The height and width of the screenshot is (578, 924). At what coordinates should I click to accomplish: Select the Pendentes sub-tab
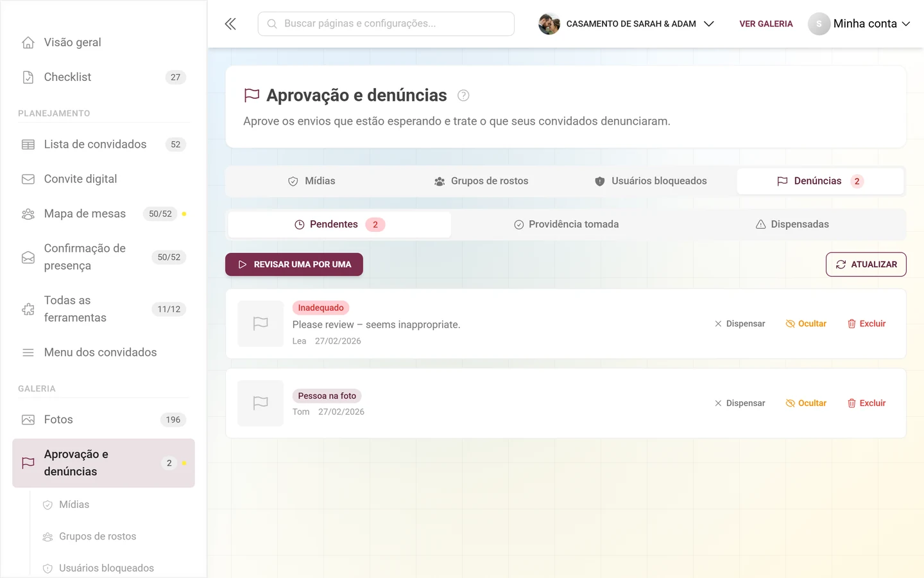tap(339, 225)
